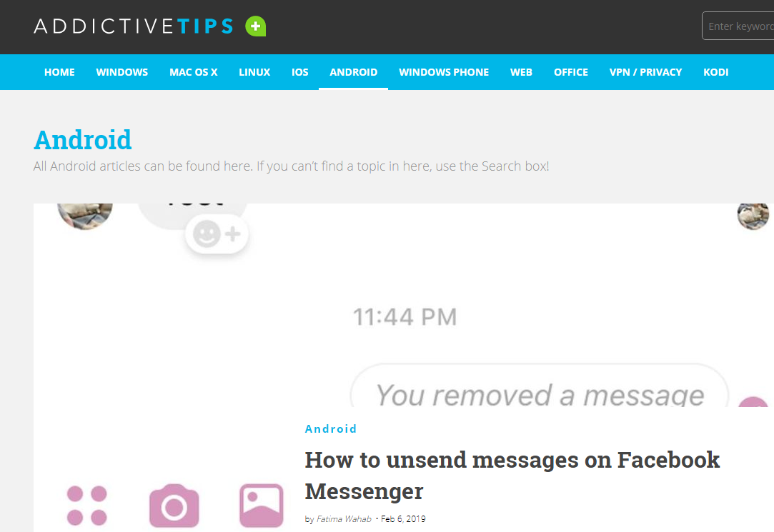Open the Kodi nav item
The image size is (774, 532).
[715, 72]
